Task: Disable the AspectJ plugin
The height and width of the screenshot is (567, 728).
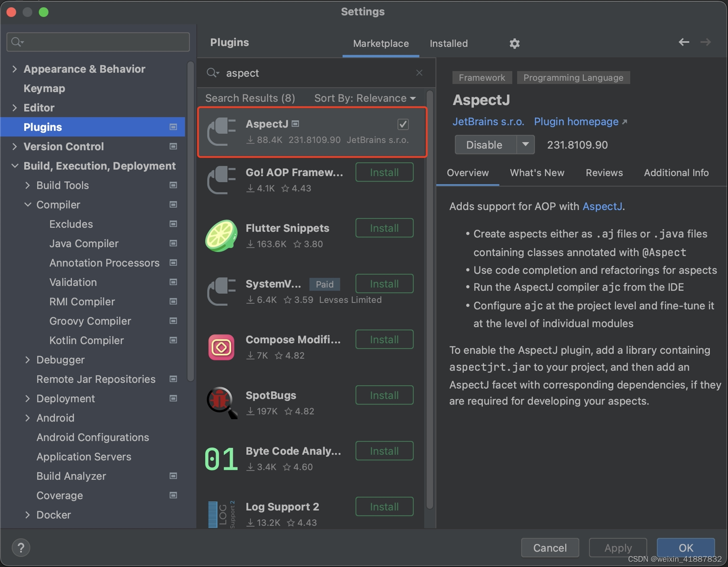Action: tap(485, 145)
